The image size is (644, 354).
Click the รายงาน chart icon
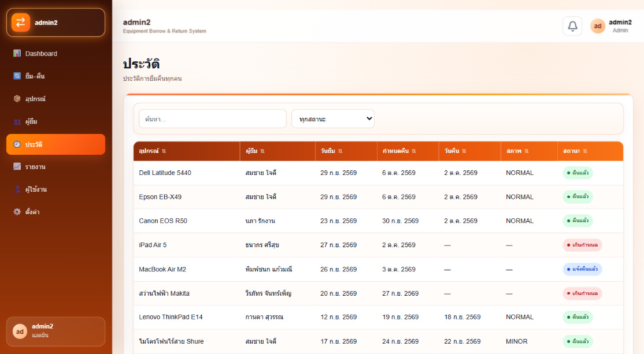(x=17, y=166)
